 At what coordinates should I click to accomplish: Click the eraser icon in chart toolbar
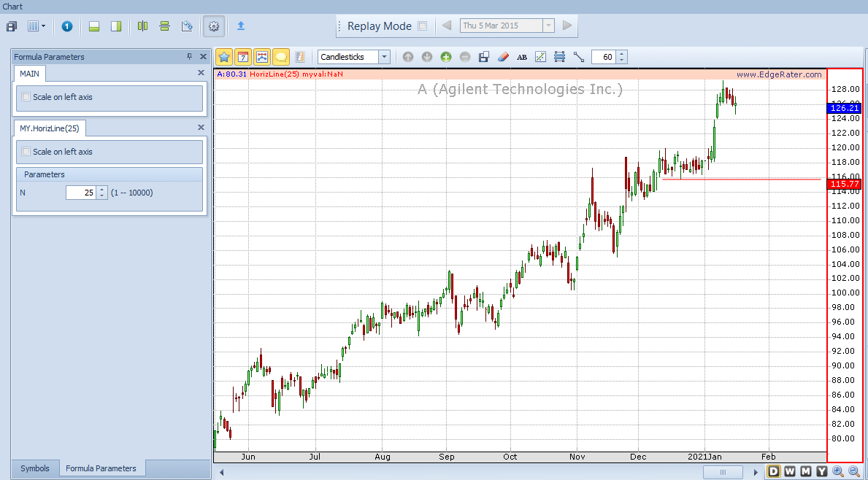click(503, 56)
